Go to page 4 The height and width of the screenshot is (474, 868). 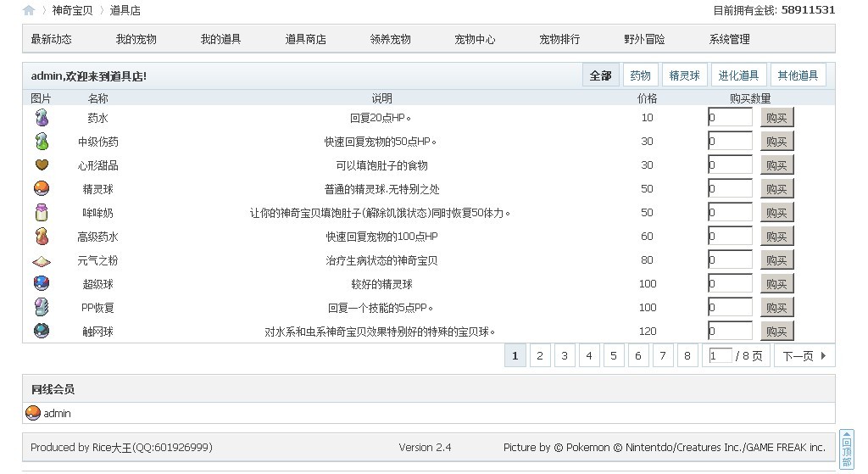click(x=589, y=355)
